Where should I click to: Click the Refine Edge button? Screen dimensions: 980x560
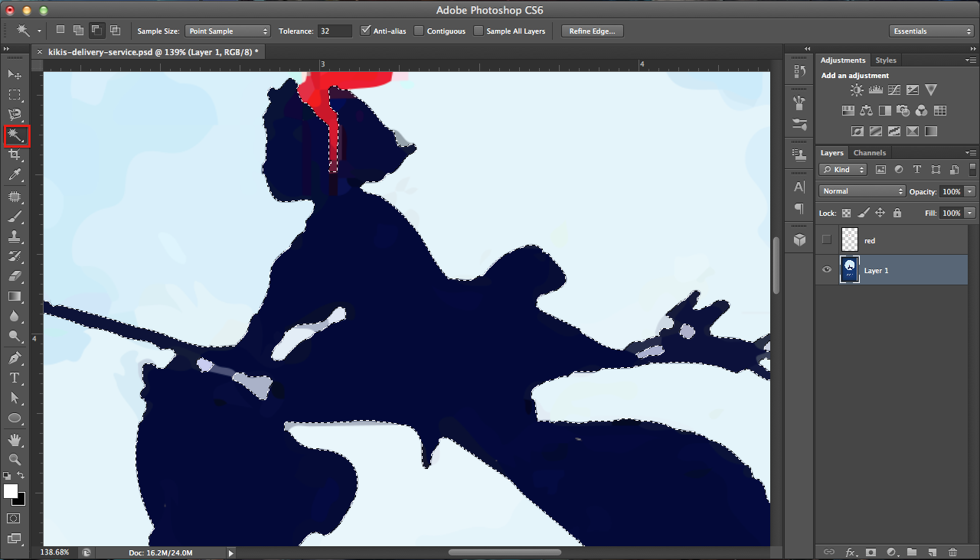tap(593, 31)
